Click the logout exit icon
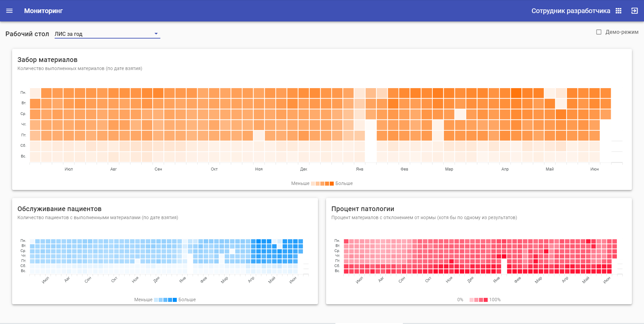 pyautogui.click(x=634, y=11)
